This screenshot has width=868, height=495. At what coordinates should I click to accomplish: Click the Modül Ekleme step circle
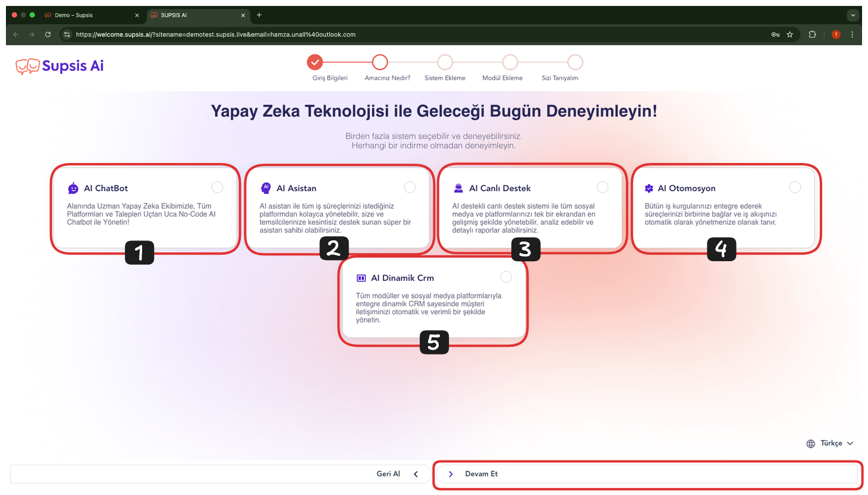510,62
